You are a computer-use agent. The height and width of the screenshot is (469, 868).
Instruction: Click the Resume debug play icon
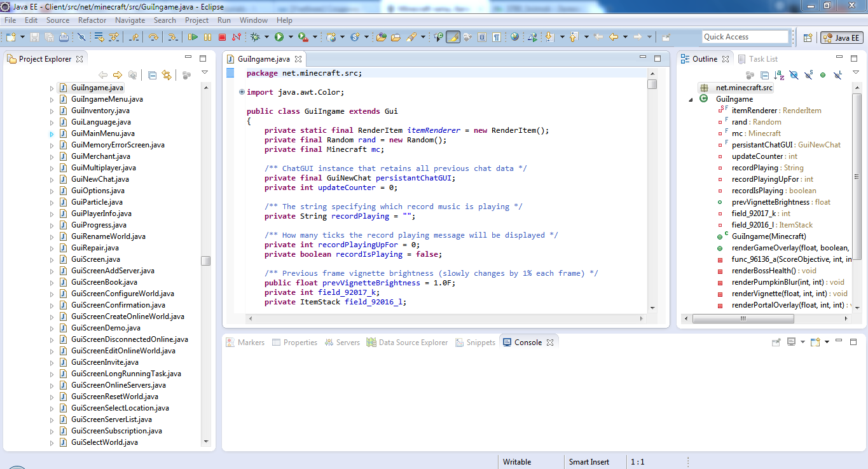[193, 37]
